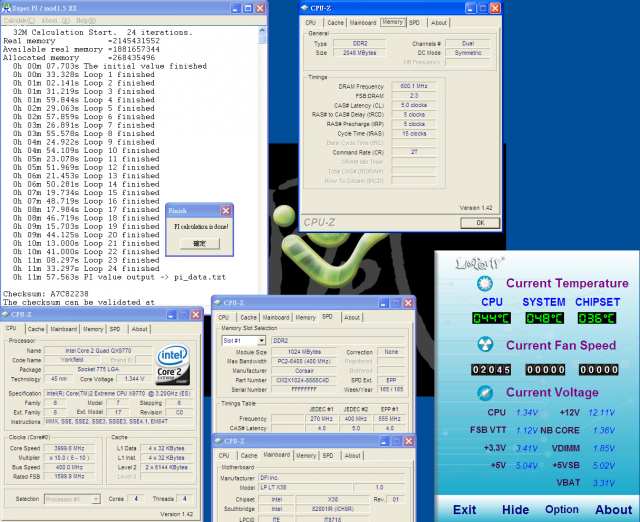Image resolution: width=640 pixels, height=522 pixels.
Task: Click the DRAM Frequency value field
Action: [x=414, y=86]
